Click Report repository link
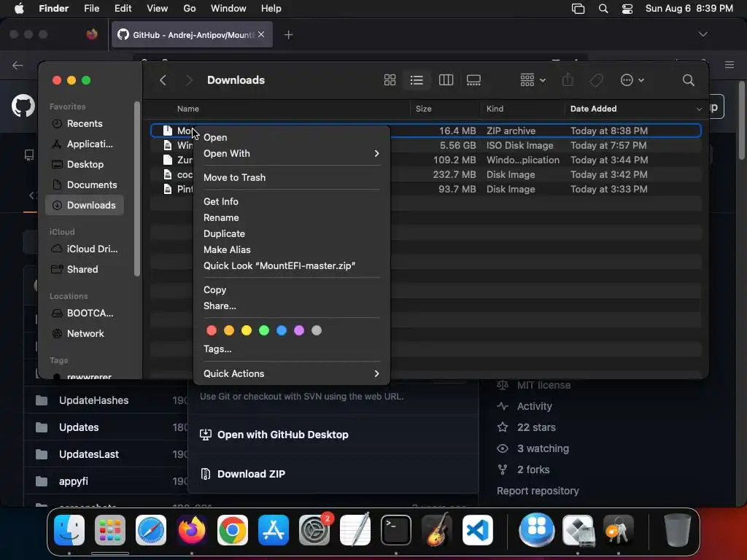Viewport: 747px width, 560px height. pos(538,491)
